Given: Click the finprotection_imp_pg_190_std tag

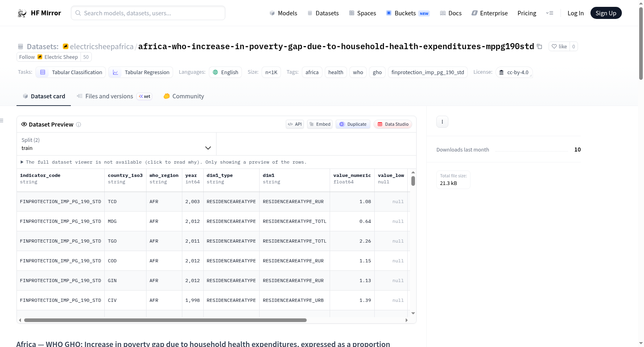Looking at the screenshot, I should coord(427,72).
